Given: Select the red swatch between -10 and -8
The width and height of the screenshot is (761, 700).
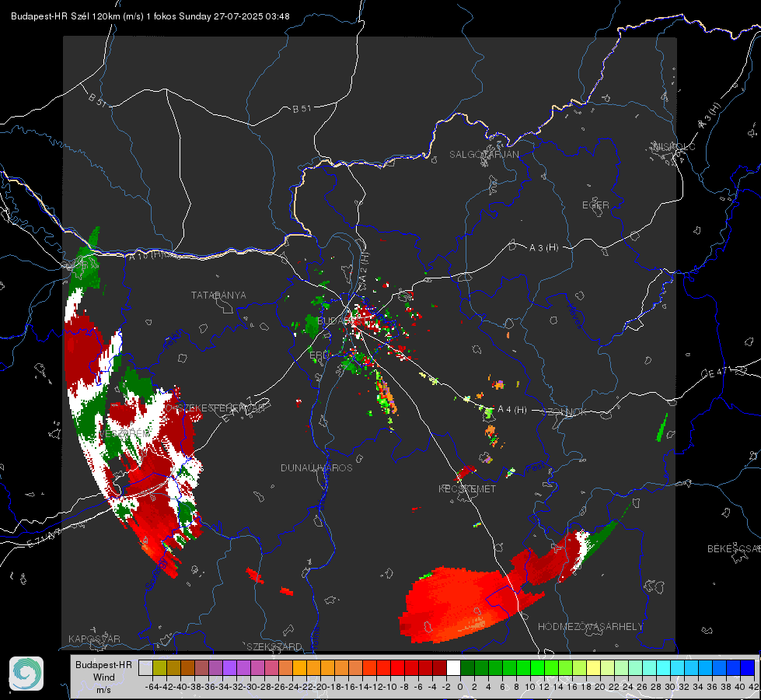Looking at the screenshot, I should (397, 667).
